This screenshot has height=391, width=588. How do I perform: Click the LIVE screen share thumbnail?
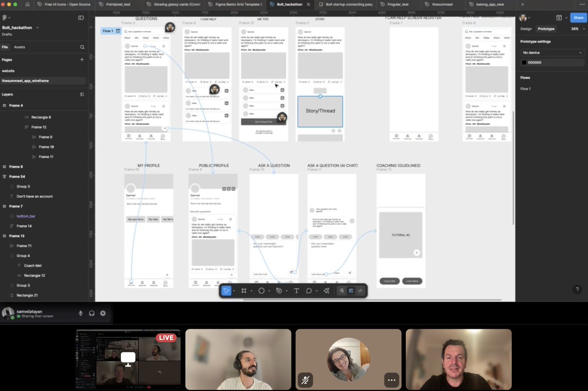(128, 359)
